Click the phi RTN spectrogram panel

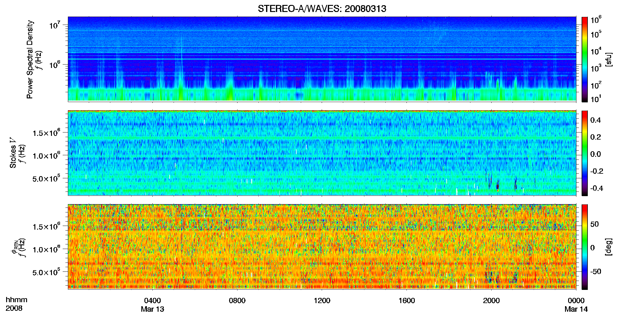click(x=322, y=247)
